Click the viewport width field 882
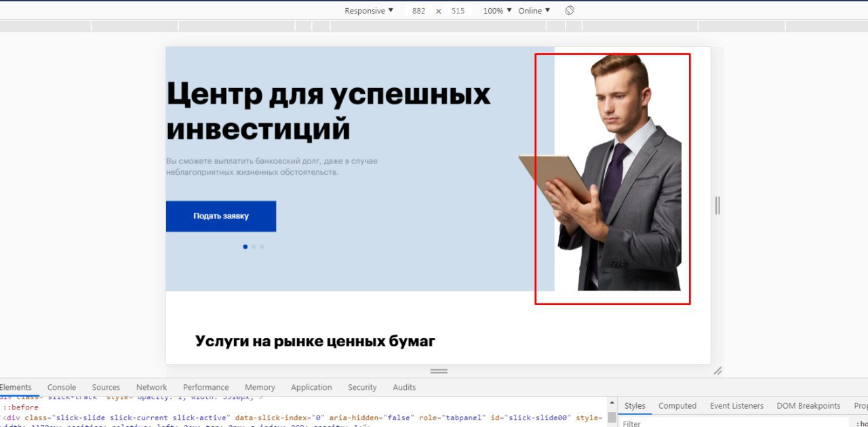Screen dimensions: 868x427 tap(418, 11)
